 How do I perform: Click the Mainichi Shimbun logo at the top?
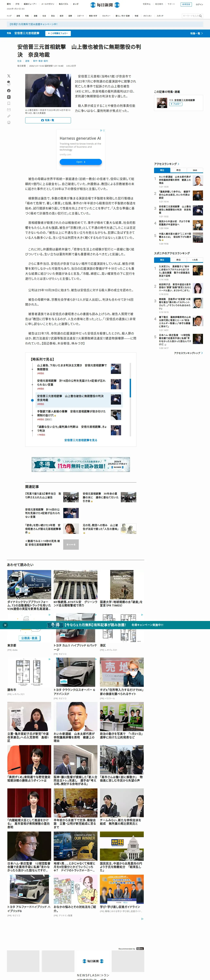coord(105,5)
